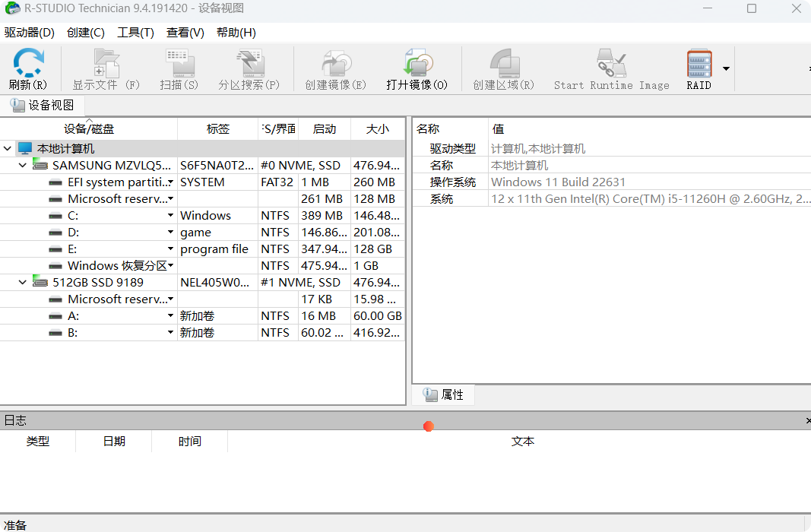Click the Open Image (打开镜像) icon
Viewport: 811px width, 532px height.
pos(417,63)
